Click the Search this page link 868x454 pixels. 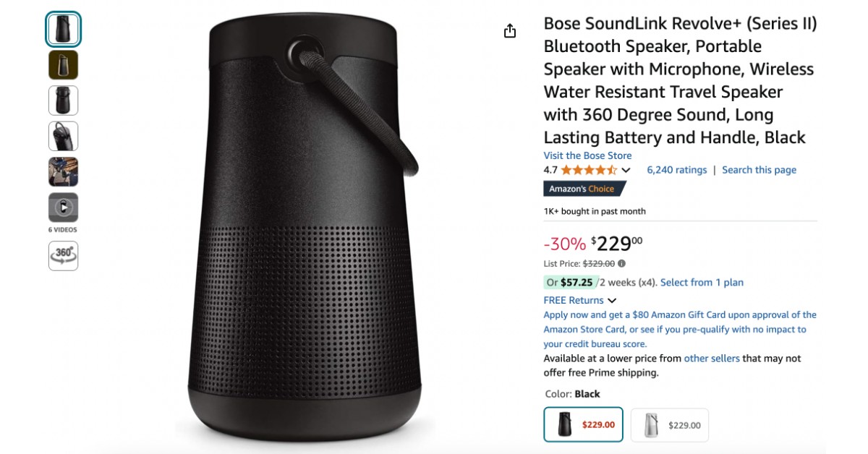(x=759, y=170)
